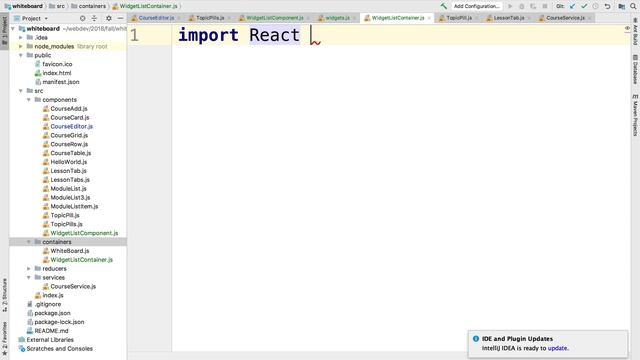Toggle the Favorites tool window stripe button

(4, 338)
